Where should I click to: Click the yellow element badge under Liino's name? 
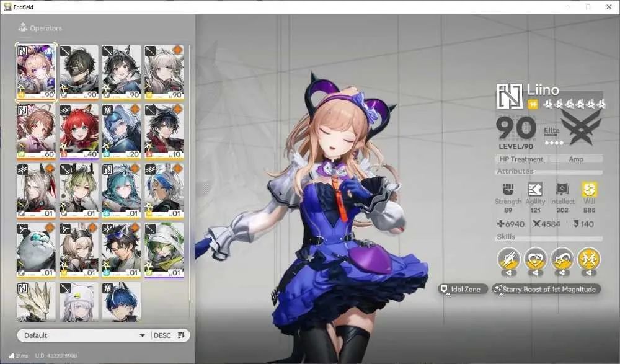click(533, 104)
